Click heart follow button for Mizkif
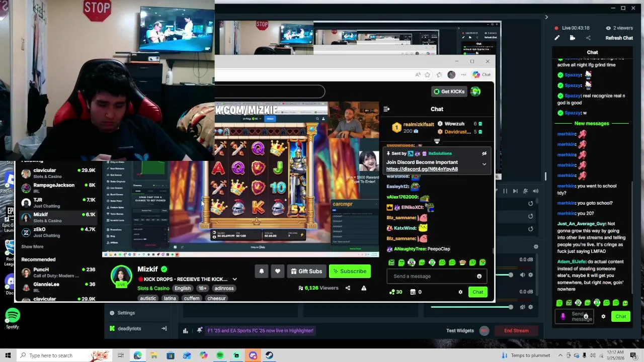Screen dimensions: 644x362 [x=278, y=271]
